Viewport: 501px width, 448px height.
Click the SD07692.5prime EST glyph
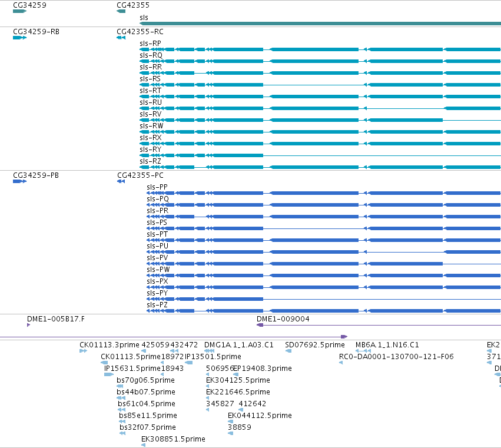(x=288, y=351)
